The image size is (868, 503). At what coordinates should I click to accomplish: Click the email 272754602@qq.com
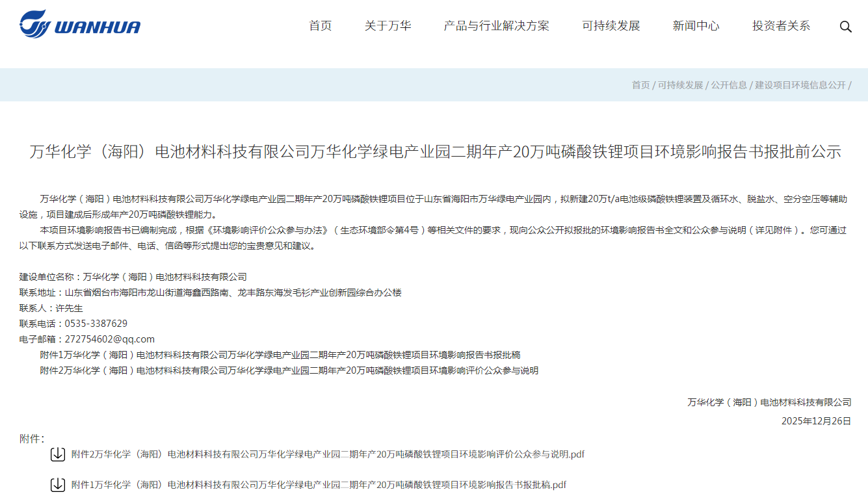point(110,339)
